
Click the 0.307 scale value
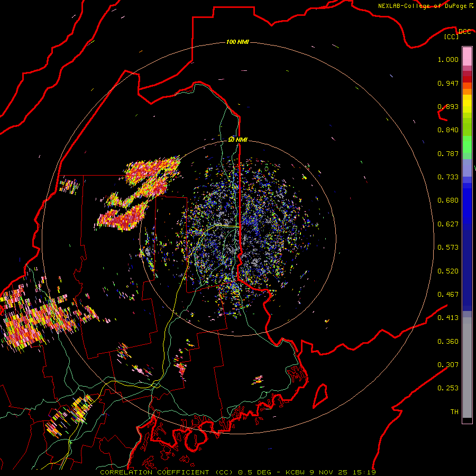pyautogui.click(x=448, y=365)
